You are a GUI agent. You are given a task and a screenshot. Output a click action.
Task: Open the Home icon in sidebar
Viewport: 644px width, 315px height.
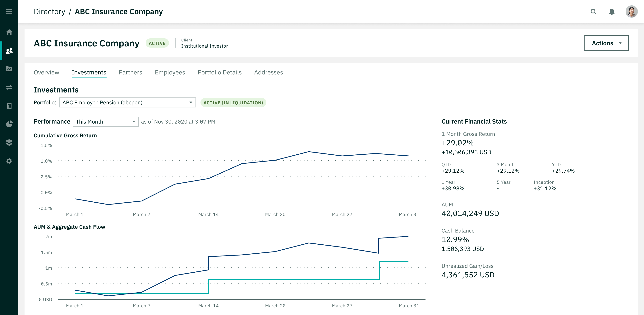tap(9, 32)
